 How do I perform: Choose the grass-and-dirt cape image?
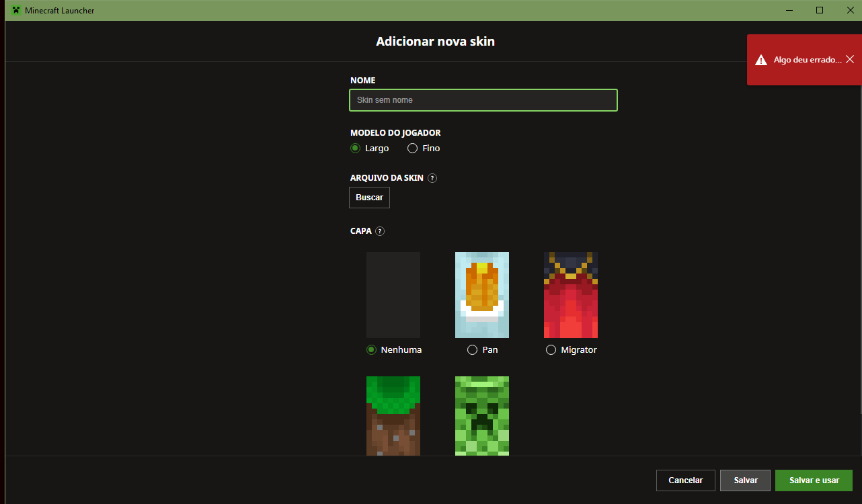click(x=393, y=416)
